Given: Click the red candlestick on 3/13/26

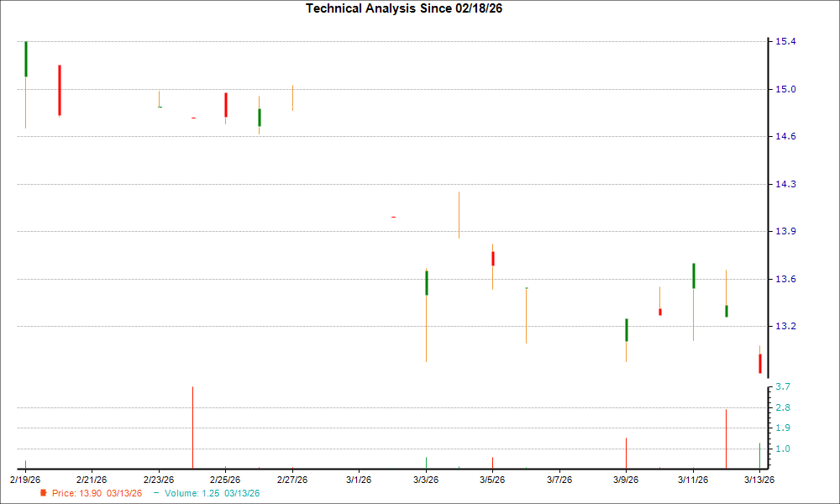Looking at the screenshot, I should tap(760, 363).
